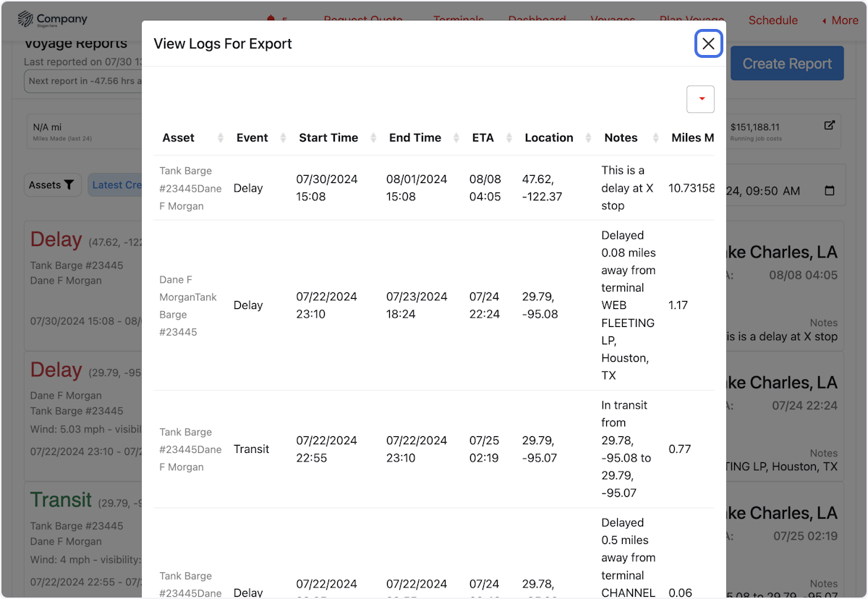Open the Assets filter button
Screen dimensions: 868x599
click(x=53, y=185)
